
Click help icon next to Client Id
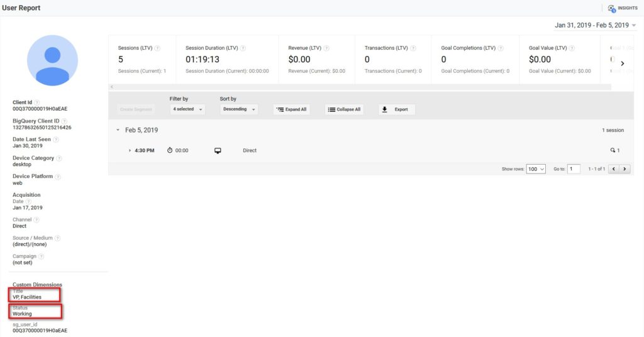pos(37,102)
